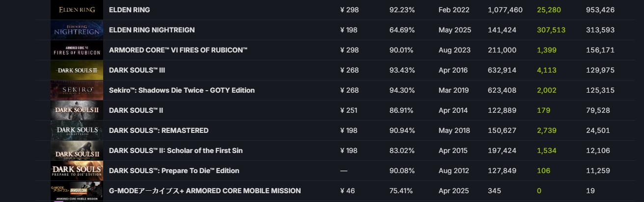644x202 pixels.
Task: Click the 307,513 players count for Nightreign
Action: [x=551, y=30]
